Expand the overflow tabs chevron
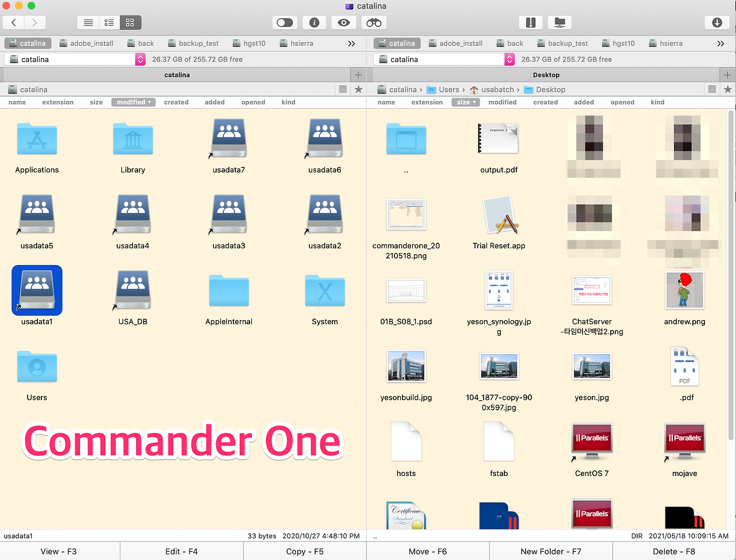This screenshot has width=736, height=560. [351, 43]
